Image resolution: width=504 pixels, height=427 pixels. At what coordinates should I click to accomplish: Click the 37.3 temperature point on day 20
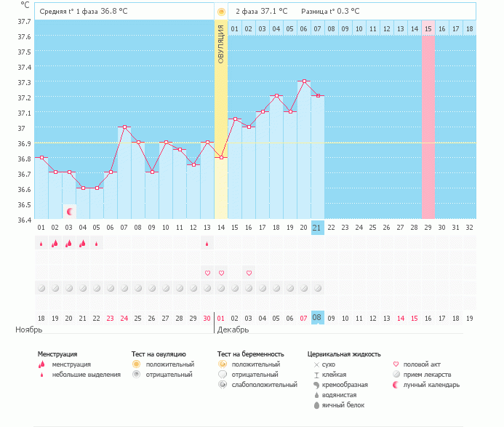click(x=304, y=81)
